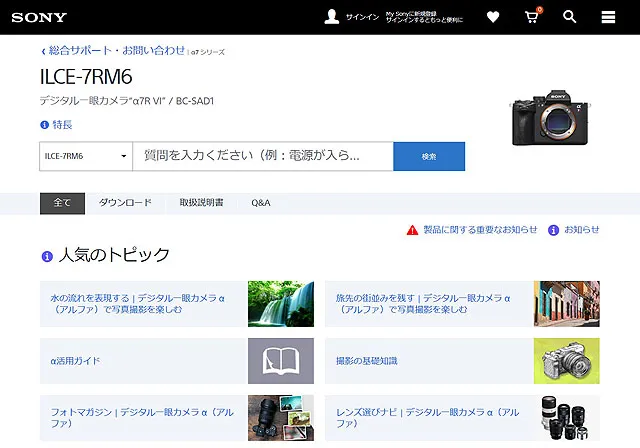Click the lens lineup thumbnail

point(567,418)
